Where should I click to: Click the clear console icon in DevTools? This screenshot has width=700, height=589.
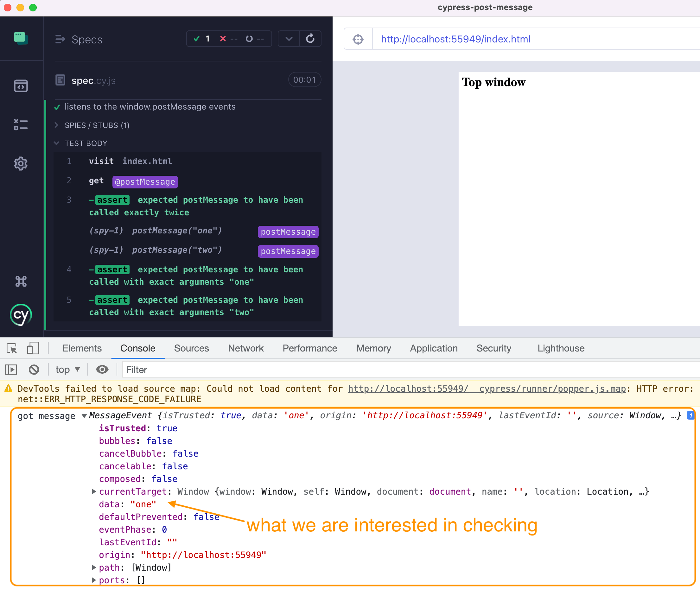coord(34,369)
